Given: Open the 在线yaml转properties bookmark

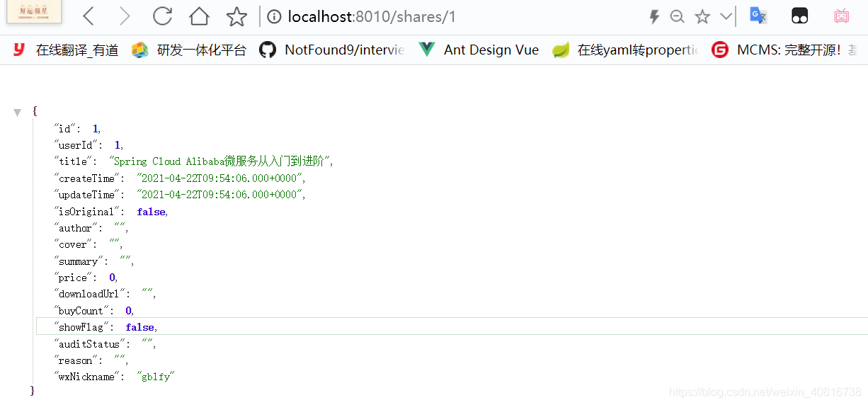Looking at the screenshot, I should 625,50.
